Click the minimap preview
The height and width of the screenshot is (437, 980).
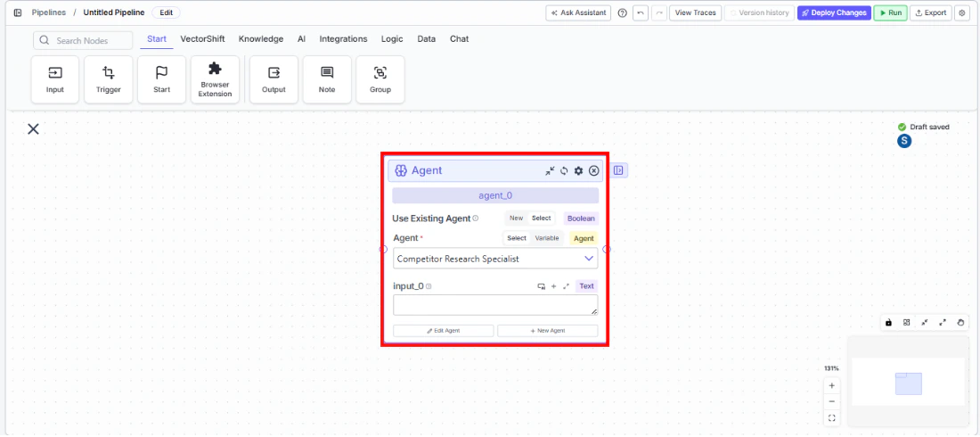click(908, 382)
